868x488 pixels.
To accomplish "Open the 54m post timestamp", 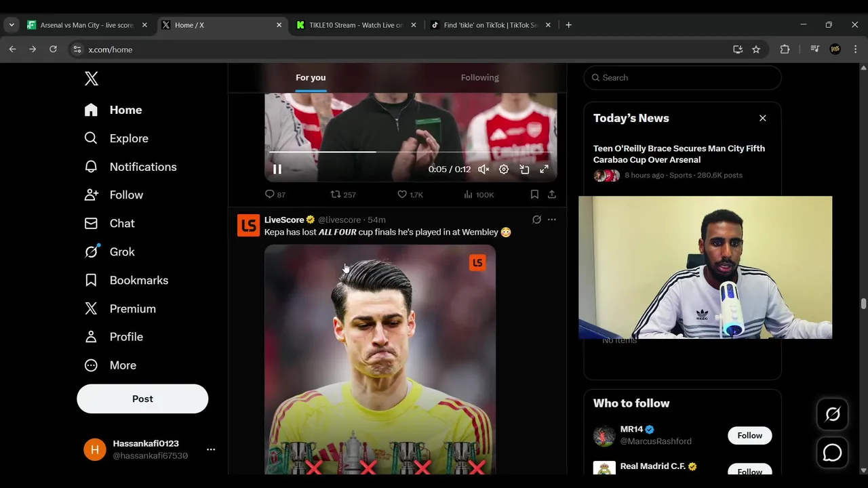I will pos(376,220).
